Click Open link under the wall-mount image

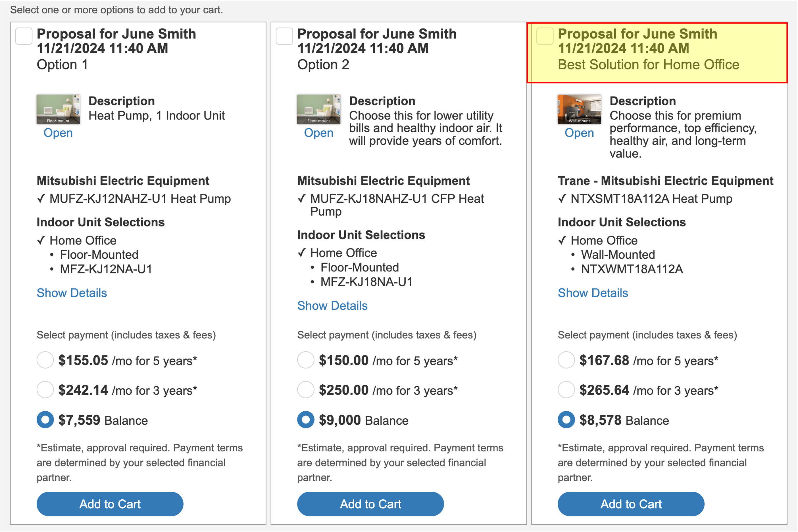click(x=580, y=133)
